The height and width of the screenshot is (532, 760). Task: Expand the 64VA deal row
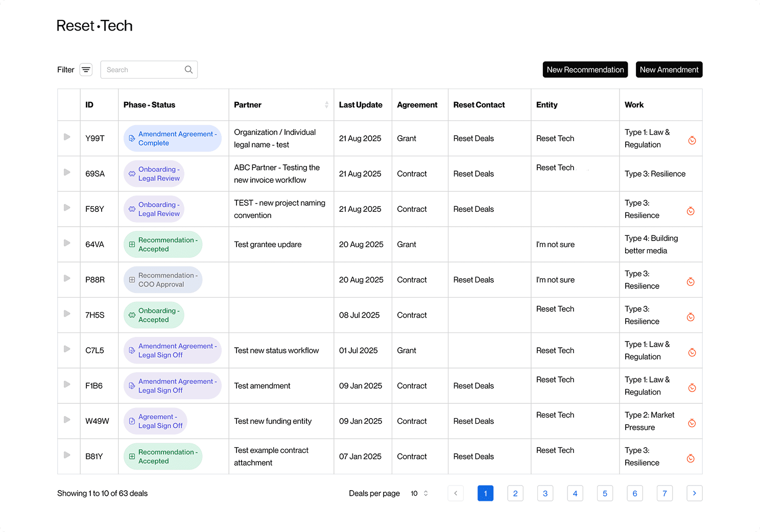click(x=67, y=243)
